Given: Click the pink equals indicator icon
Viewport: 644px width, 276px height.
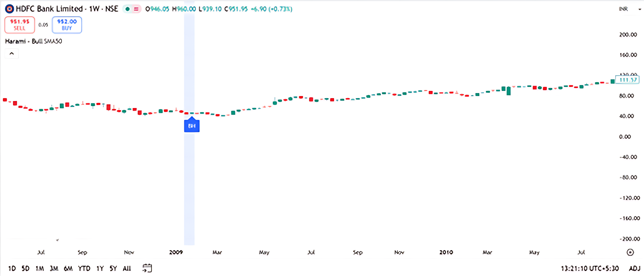Looking at the screenshot, I should pyautogui.click(x=136, y=9).
